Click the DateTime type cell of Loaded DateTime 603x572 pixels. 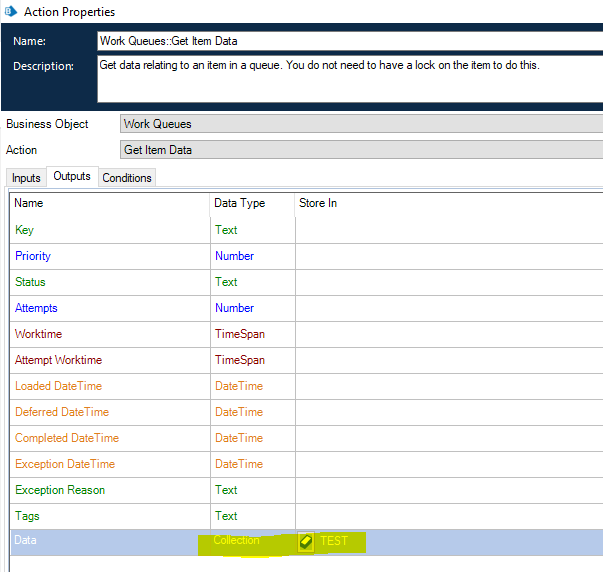253,386
